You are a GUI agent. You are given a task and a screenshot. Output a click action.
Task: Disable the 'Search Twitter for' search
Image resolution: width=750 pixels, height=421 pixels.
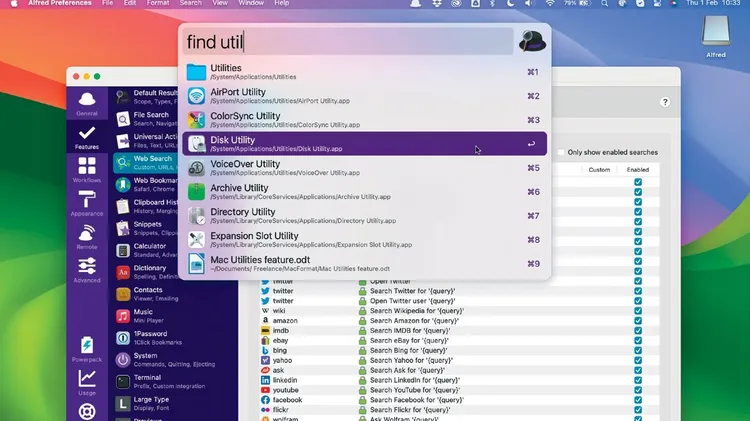tap(638, 291)
